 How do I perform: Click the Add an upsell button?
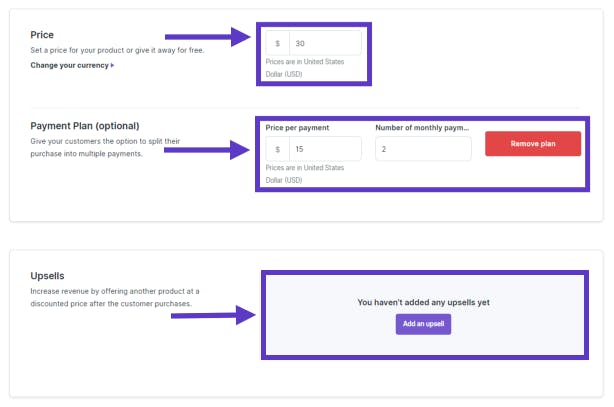[x=423, y=324]
